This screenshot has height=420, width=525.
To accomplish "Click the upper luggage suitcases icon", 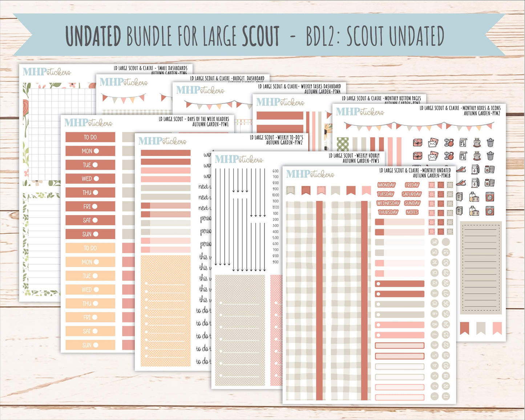I will (474, 197).
